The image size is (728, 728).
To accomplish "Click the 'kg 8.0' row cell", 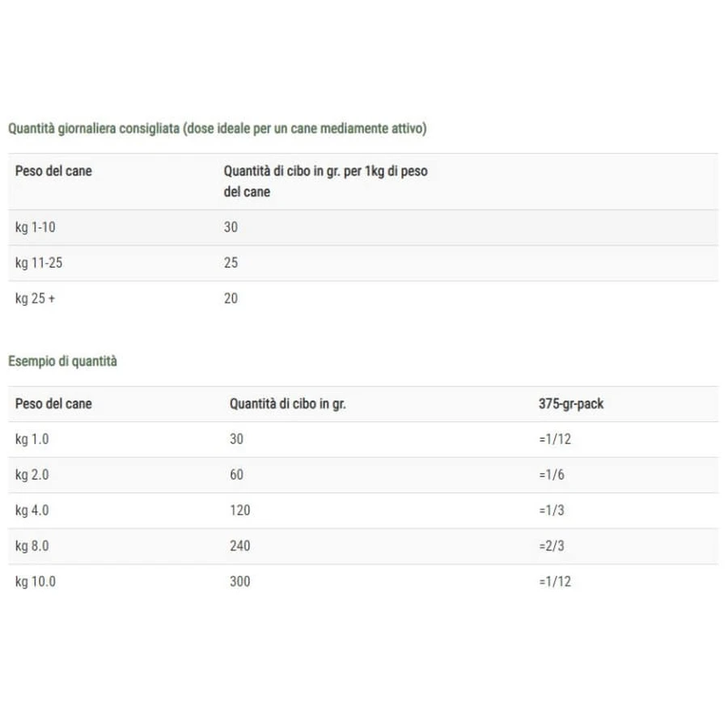I will pyautogui.click(x=32, y=546).
